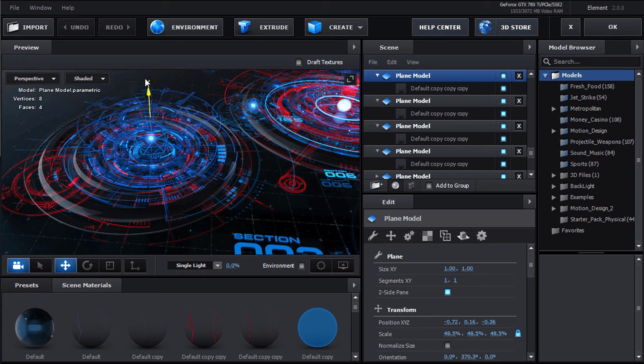Expand the Metropolitan folder in Model Browser
Screen dimensions: 644x364
[554, 109]
